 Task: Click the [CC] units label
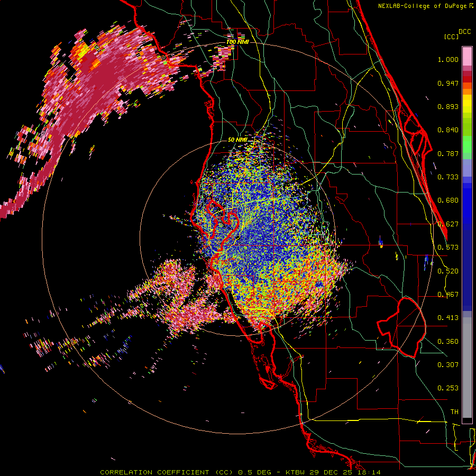(x=451, y=36)
